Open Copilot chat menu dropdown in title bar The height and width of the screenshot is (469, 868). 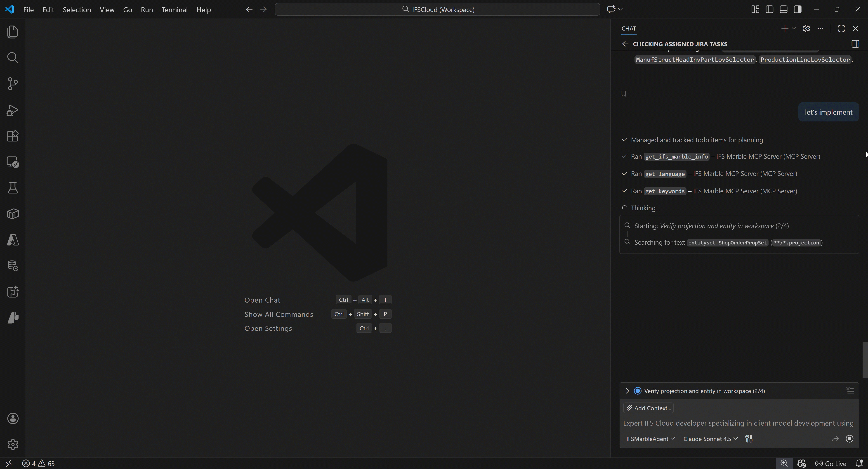pyautogui.click(x=620, y=9)
